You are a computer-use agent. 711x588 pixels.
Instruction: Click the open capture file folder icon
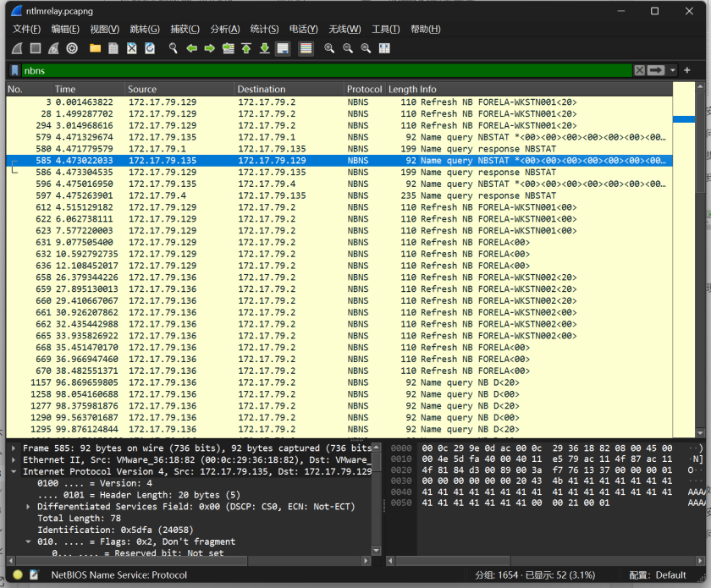coord(95,48)
